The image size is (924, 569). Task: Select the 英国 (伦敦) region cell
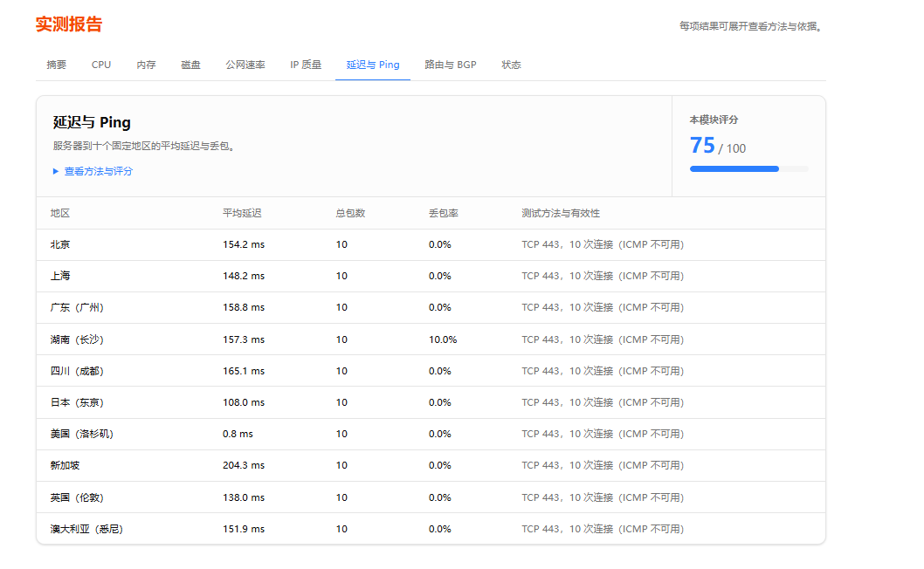[77, 497]
